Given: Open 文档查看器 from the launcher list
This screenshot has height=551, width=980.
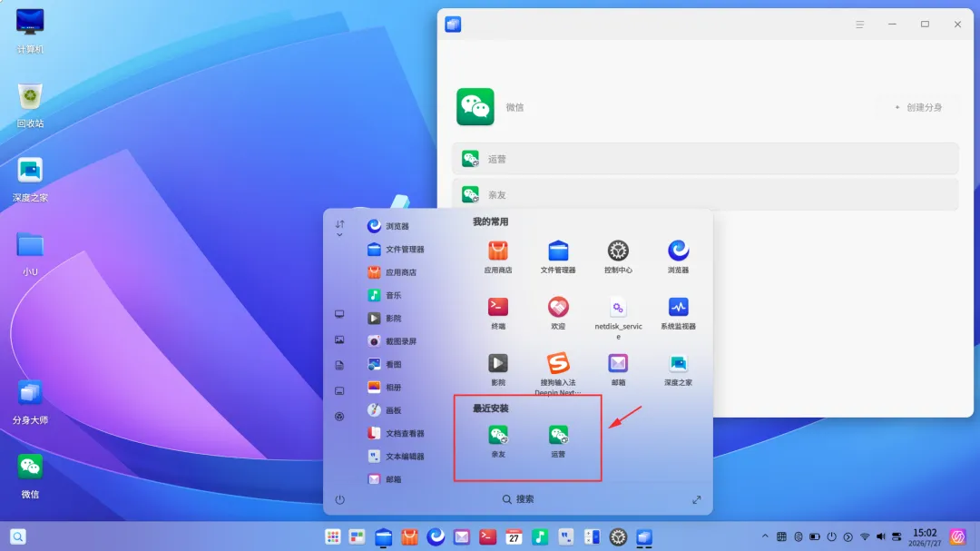Looking at the screenshot, I should pos(397,433).
